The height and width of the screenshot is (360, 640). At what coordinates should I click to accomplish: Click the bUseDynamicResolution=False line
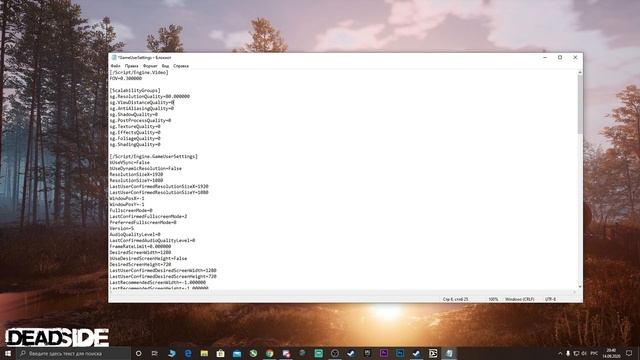pos(146,168)
